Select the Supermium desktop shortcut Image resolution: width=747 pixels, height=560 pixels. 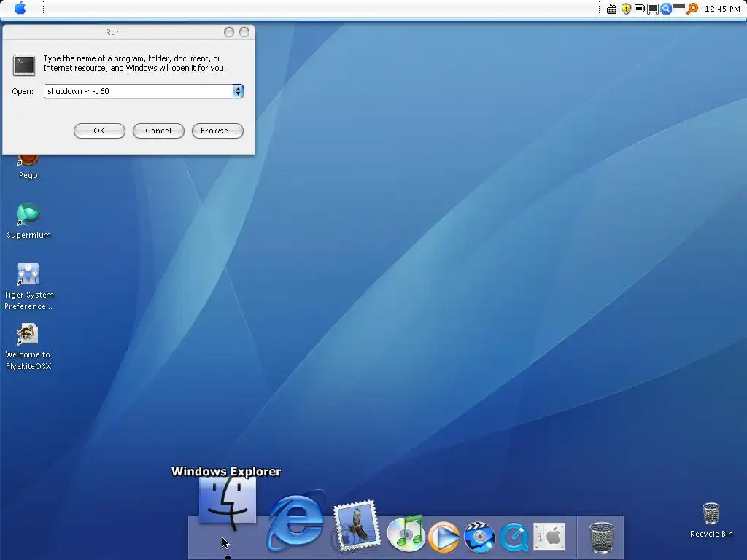28,220
